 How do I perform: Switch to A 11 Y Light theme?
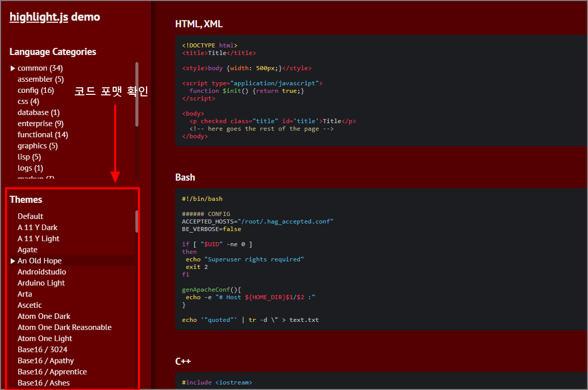[x=38, y=239]
